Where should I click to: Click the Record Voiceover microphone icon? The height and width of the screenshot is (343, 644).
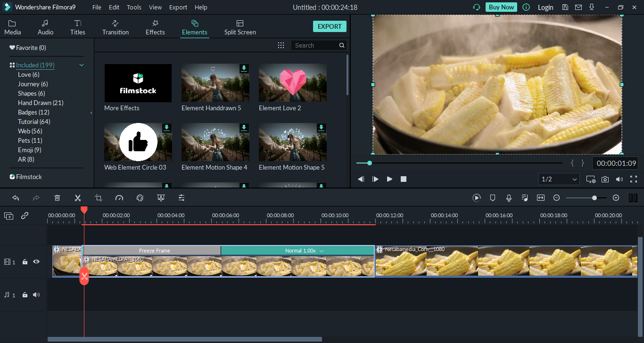click(509, 198)
